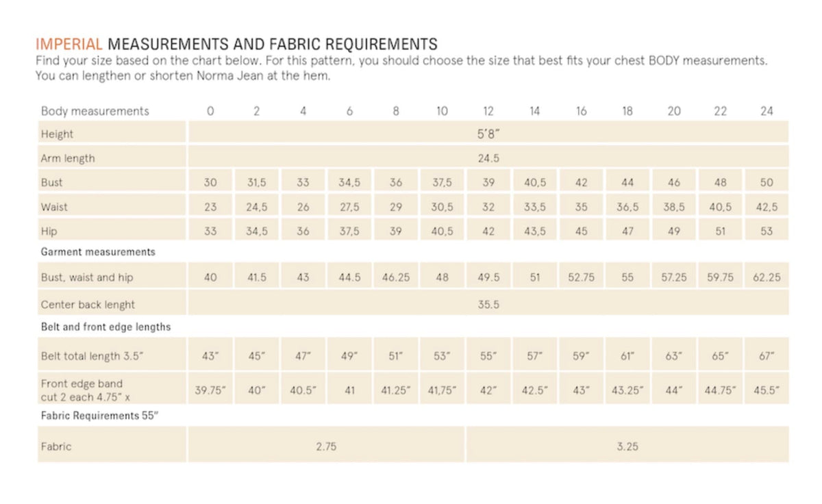Click garment measurement 46.25 cell
Image resolution: width=822 pixels, height=504 pixels.
[396, 277]
